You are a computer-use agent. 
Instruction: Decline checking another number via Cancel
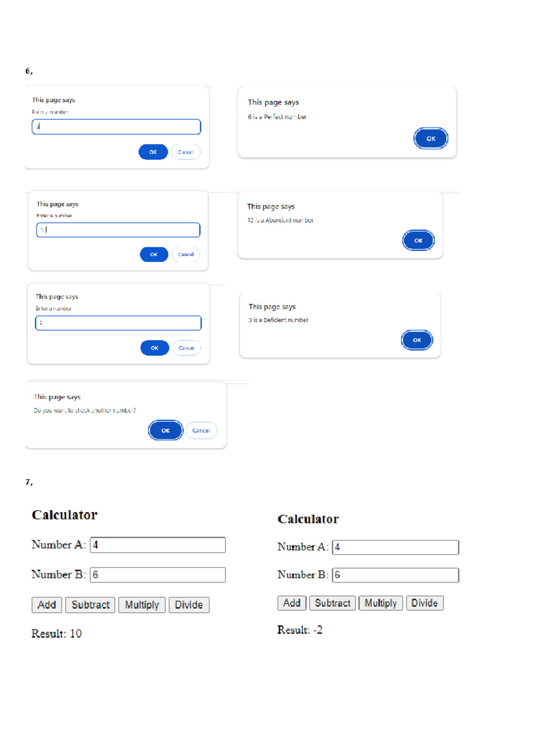[x=201, y=430]
